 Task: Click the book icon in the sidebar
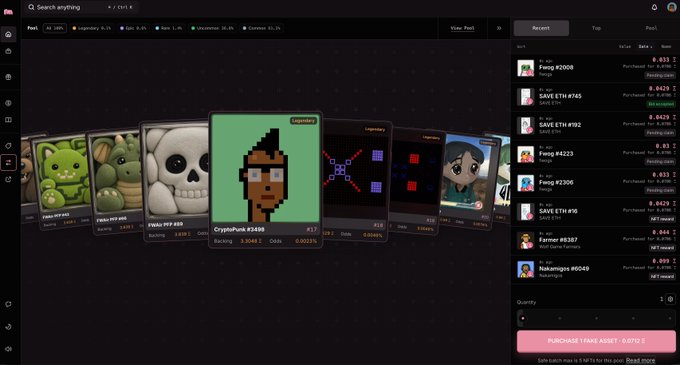(x=8, y=120)
